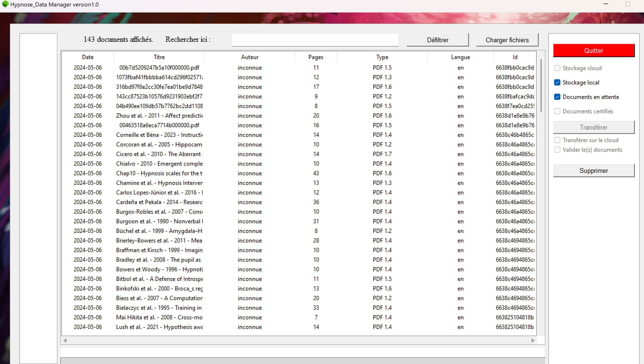
Task: Select row 316bd97f8e2cc30fe7ea01be9d7848
Action: 299,87
